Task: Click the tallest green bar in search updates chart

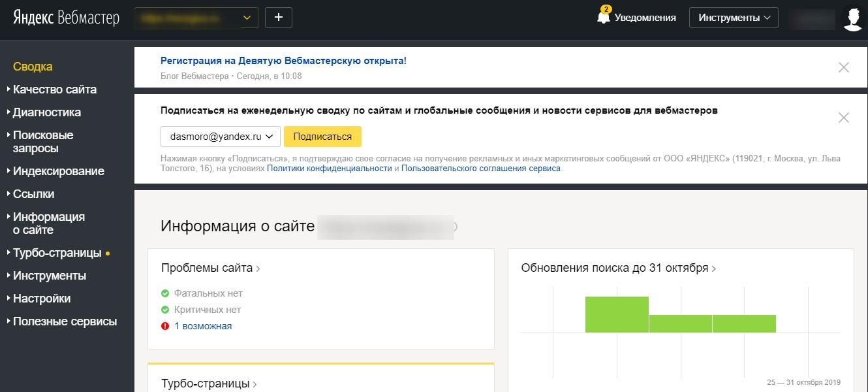Action: (x=617, y=314)
